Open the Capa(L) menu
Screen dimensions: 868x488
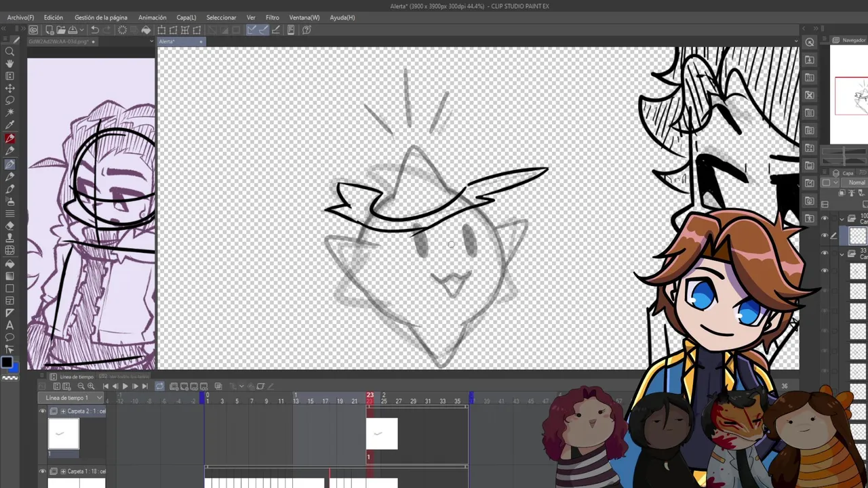(x=186, y=18)
